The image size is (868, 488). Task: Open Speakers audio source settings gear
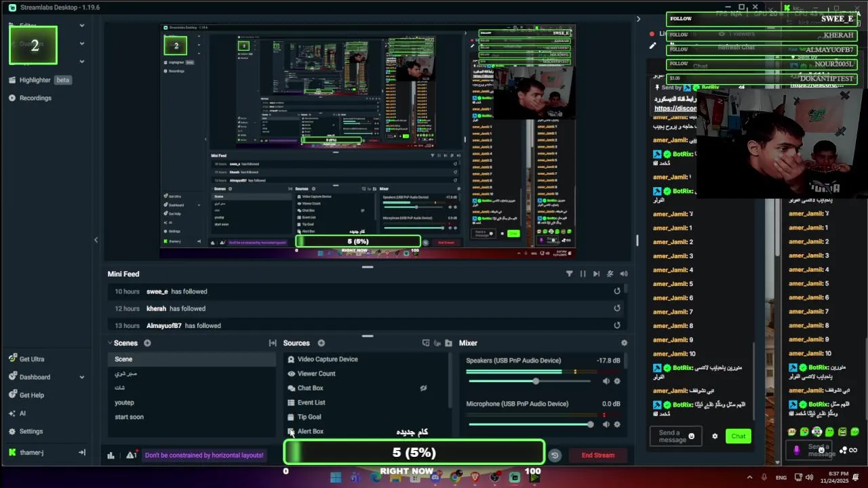click(x=617, y=381)
